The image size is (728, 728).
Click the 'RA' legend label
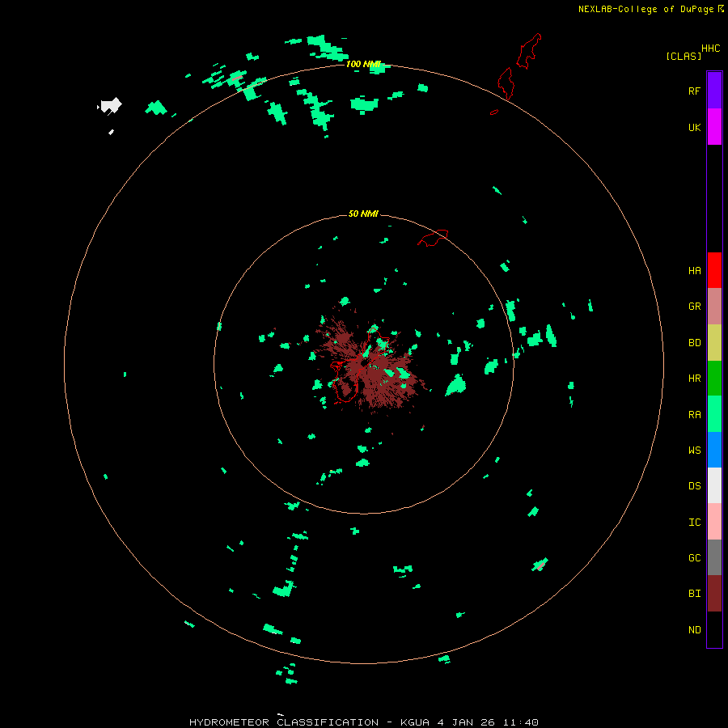point(694,415)
